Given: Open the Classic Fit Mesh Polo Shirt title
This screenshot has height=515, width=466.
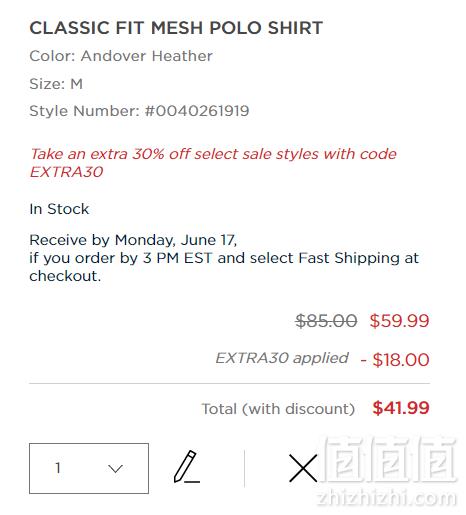Looking at the screenshot, I should (x=176, y=28).
